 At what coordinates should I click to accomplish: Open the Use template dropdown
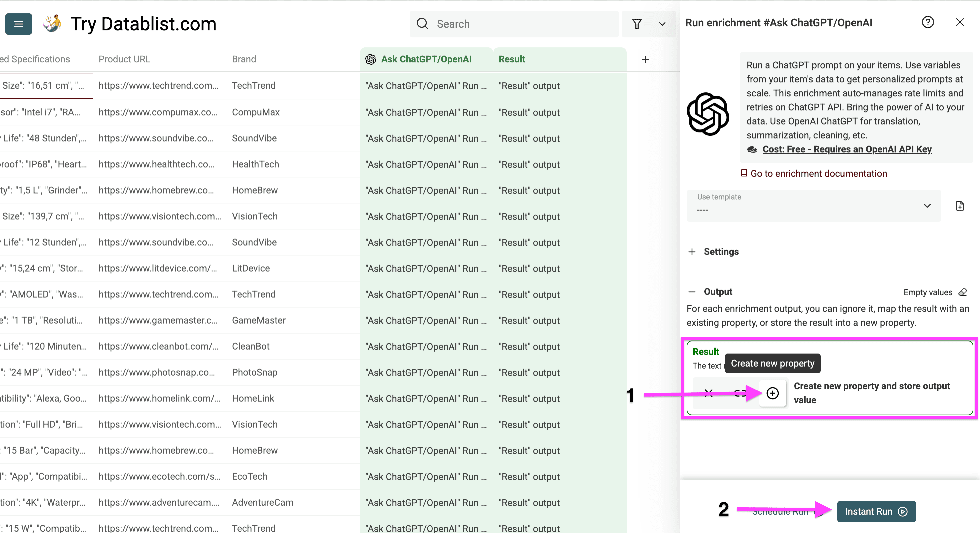pos(927,205)
